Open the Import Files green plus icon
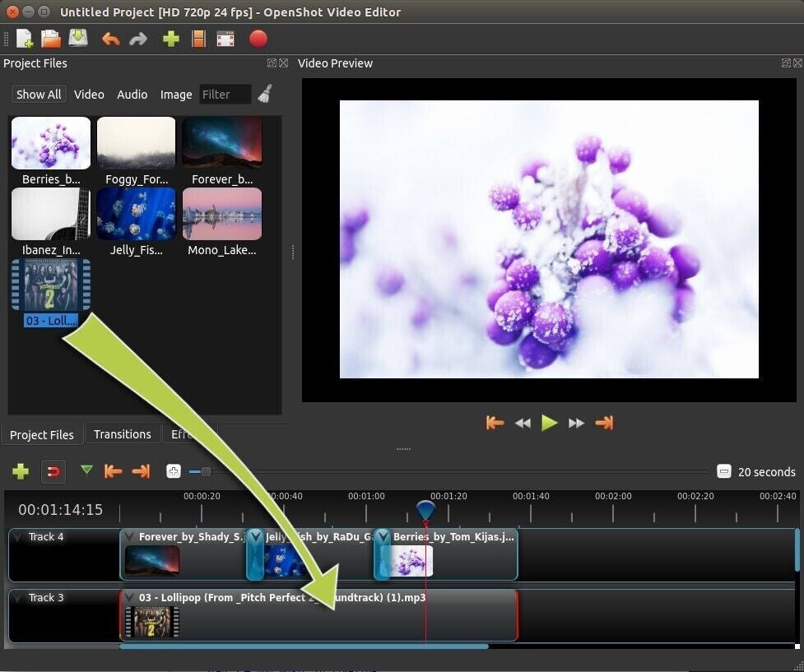 pos(170,39)
